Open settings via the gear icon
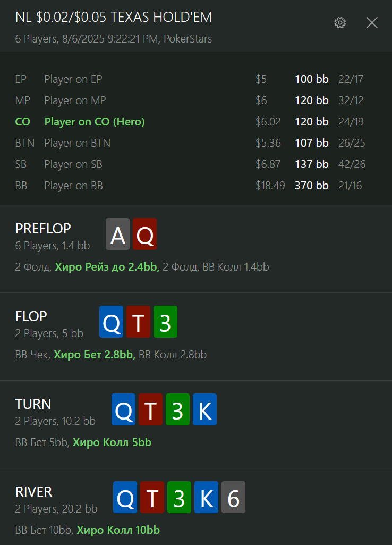 pos(340,22)
